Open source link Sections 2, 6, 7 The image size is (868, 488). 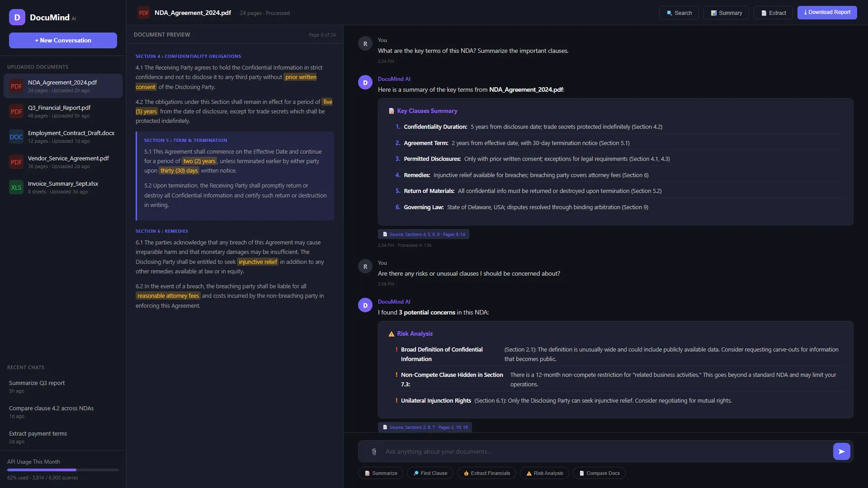coord(425,427)
